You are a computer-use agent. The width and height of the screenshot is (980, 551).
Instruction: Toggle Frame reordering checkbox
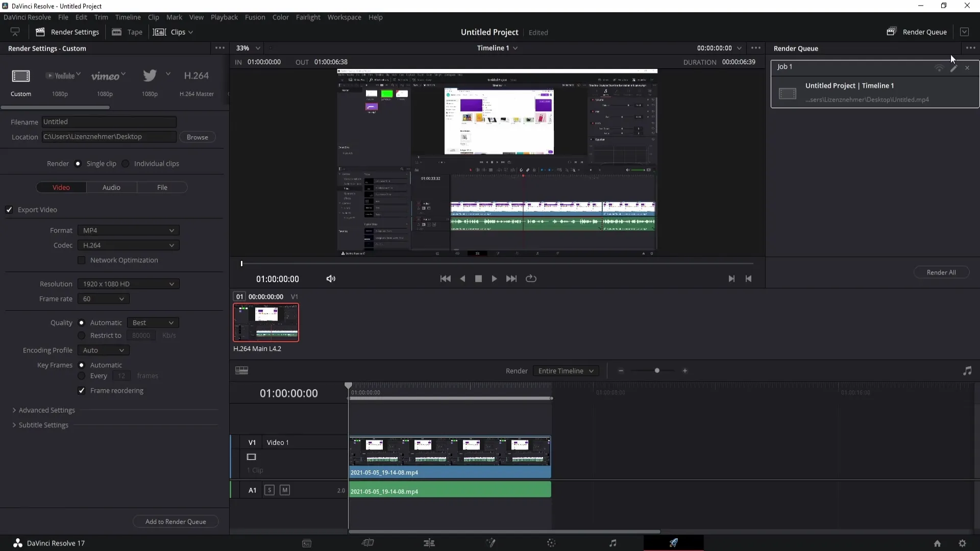(x=82, y=390)
